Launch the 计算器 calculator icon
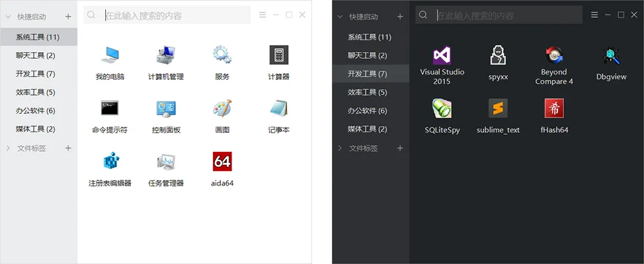Image resolution: width=644 pixels, height=264 pixels. point(279,55)
